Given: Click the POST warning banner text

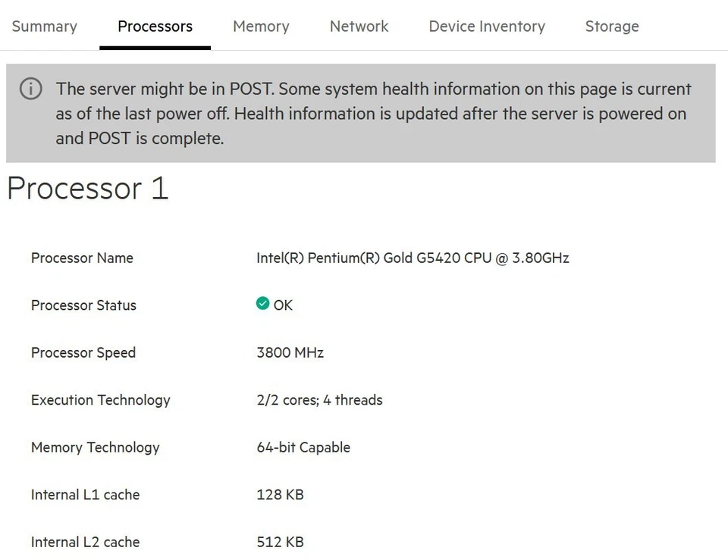Looking at the screenshot, I should pos(374,113).
